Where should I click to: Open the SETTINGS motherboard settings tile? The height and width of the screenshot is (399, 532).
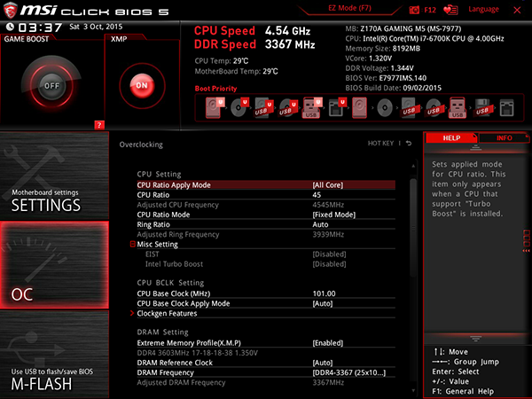tap(54, 176)
